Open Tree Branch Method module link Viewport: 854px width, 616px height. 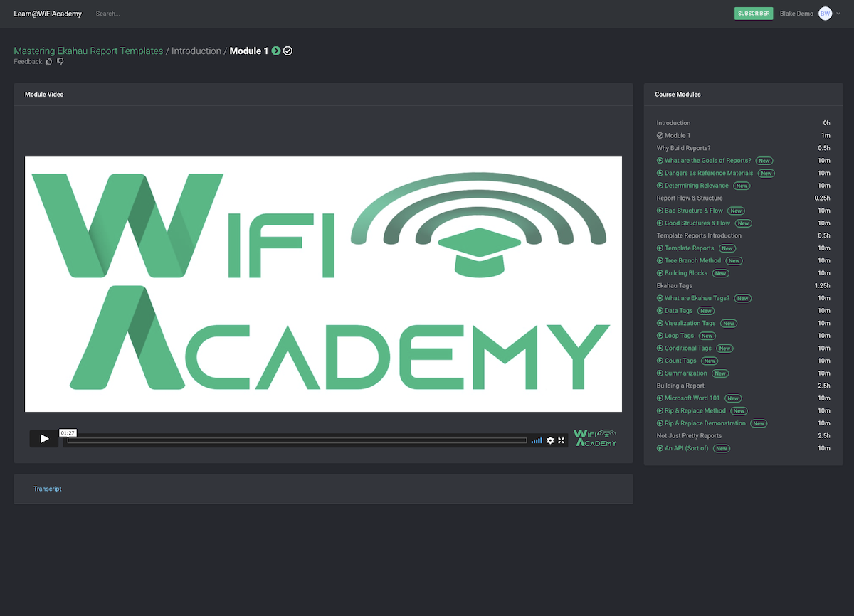(692, 260)
